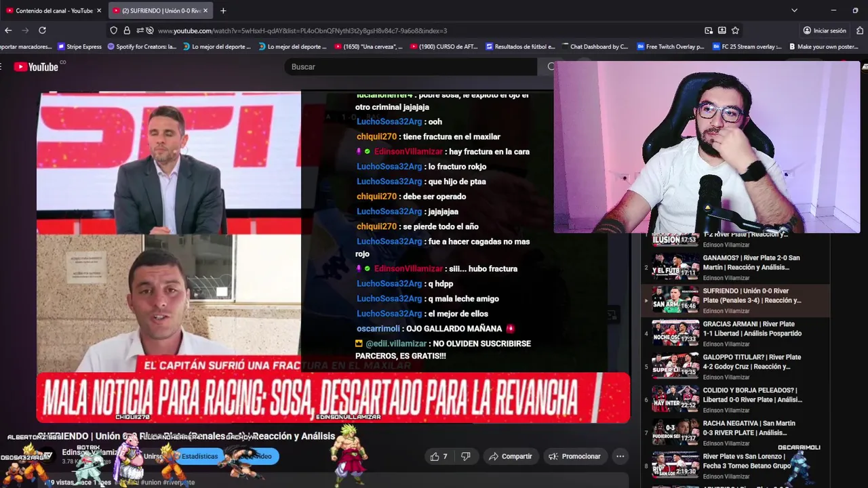The height and width of the screenshot is (488, 868).
Task: Select current playlist video SUFRIENDO Unión 0-0 River
Action: 735,300
